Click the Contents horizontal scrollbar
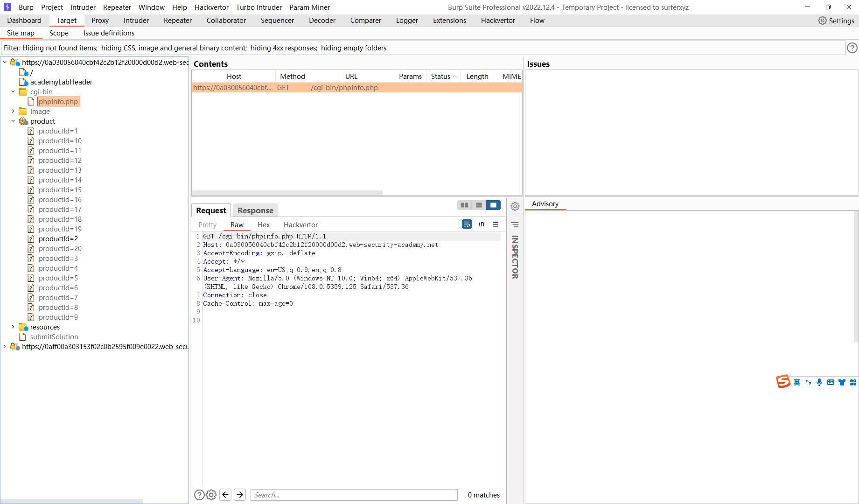 tap(287, 192)
